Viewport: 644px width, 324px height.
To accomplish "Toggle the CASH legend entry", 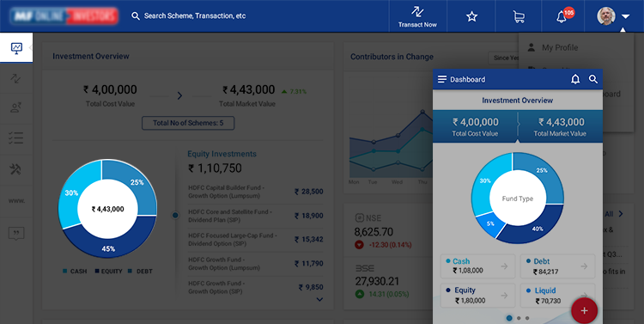I will tap(75, 272).
